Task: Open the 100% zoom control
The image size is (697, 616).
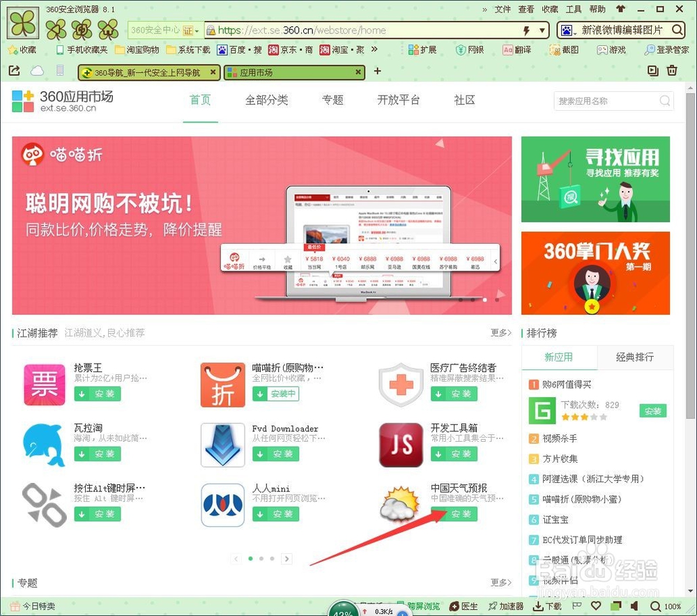Action: (x=666, y=606)
